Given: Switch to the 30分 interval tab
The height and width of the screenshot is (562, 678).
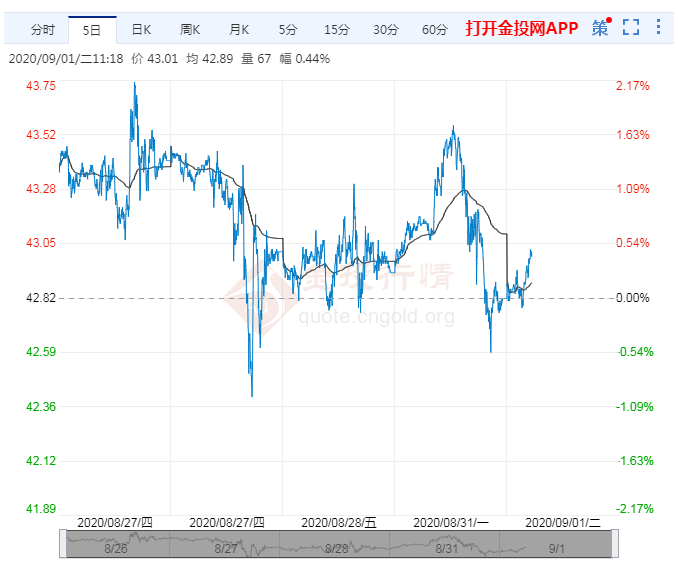Looking at the screenshot, I should click(386, 30).
